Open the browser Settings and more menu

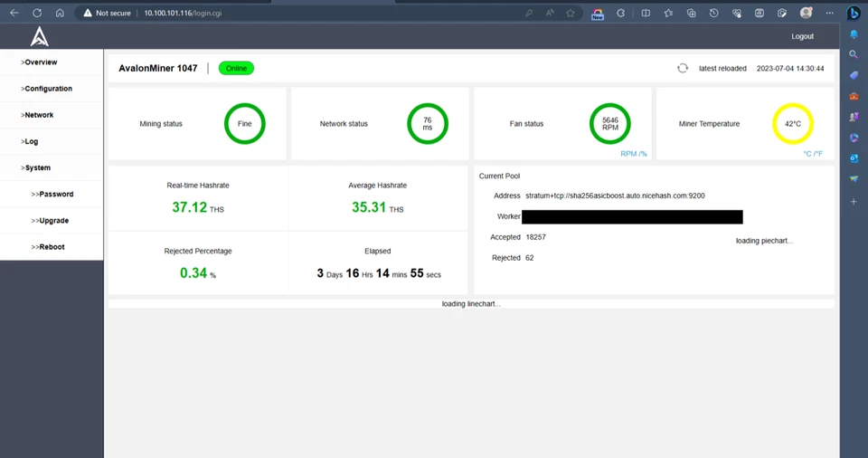point(829,13)
